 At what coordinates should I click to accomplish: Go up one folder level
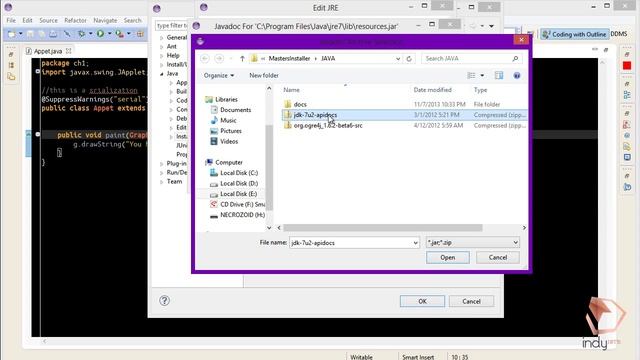pos(242,58)
